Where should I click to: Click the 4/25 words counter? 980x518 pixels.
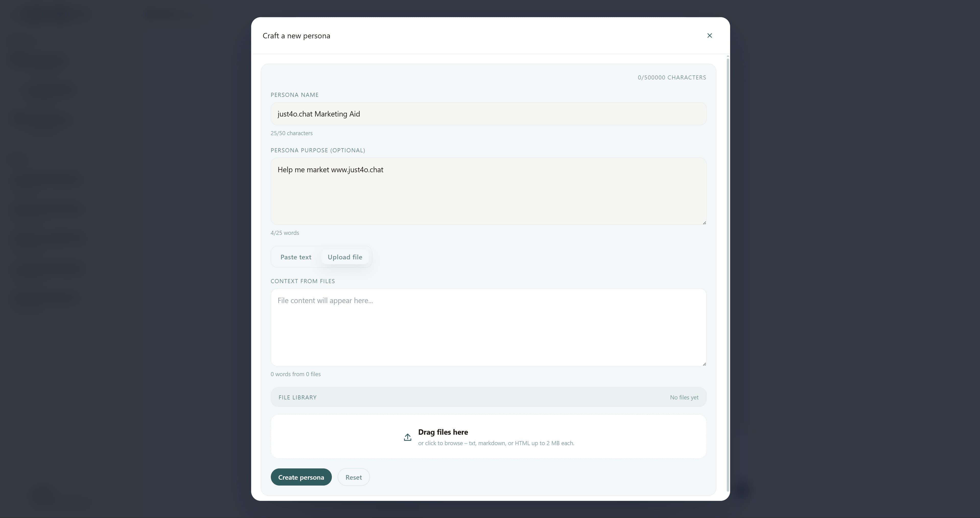(x=285, y=233)
